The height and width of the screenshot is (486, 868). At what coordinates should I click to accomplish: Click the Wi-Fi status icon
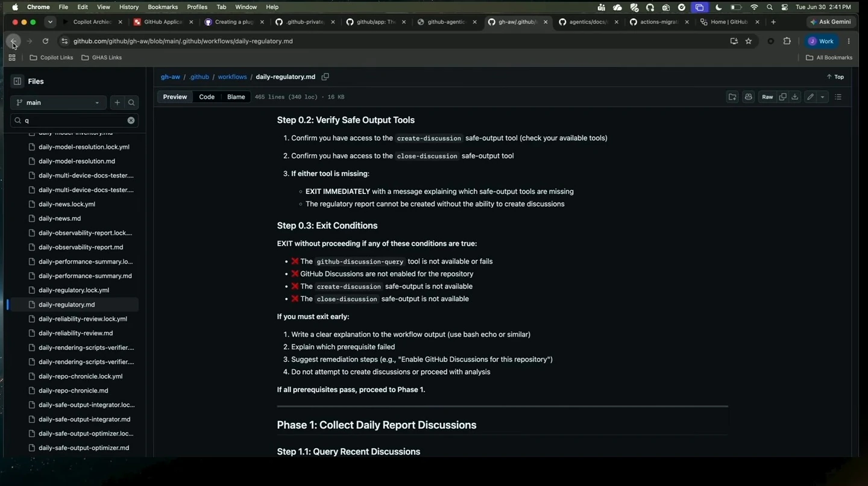tap(754, 7)
